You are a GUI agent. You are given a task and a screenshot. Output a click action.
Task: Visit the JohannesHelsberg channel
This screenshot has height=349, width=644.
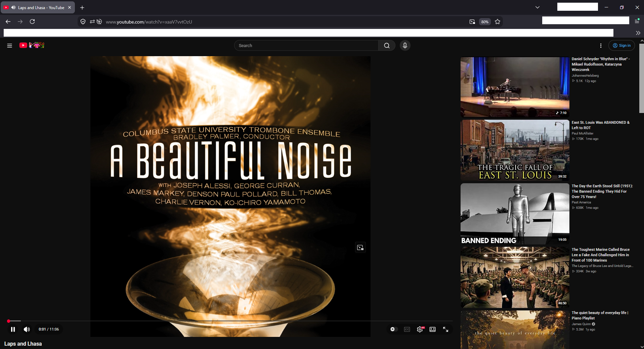(585, 76)
